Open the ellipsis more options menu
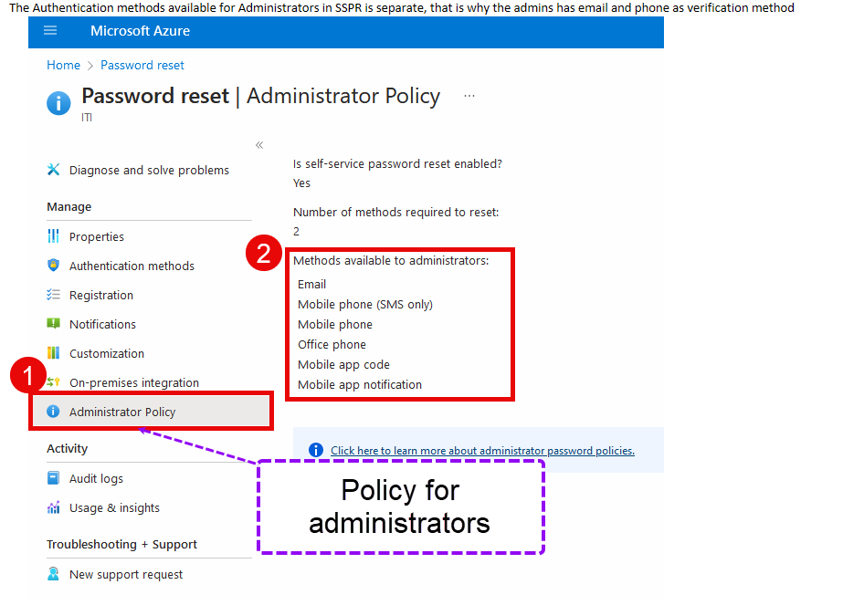843x616 pixels. [469, 96]
